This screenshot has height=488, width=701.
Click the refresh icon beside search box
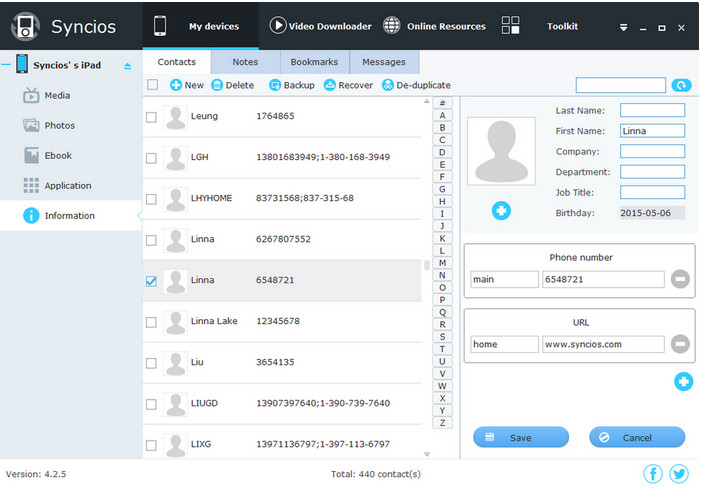[681, 85]
